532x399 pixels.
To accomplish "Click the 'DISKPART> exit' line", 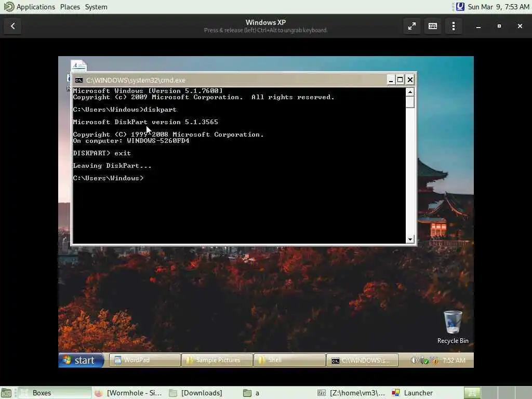I will [102, 153].
